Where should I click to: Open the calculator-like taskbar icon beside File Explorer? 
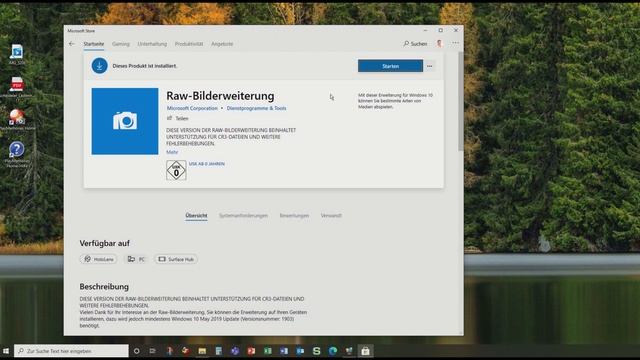coord(218,351)
